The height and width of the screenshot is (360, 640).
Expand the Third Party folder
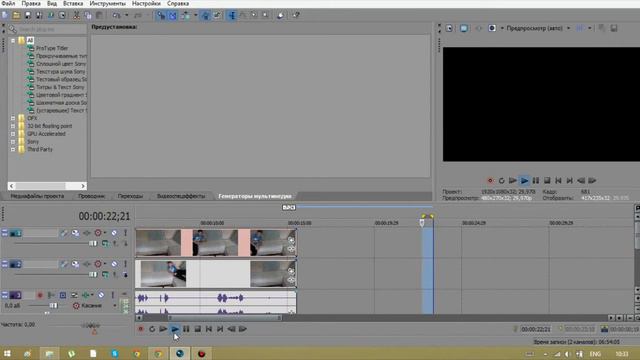pyautogui.click(x=13, y=149)
